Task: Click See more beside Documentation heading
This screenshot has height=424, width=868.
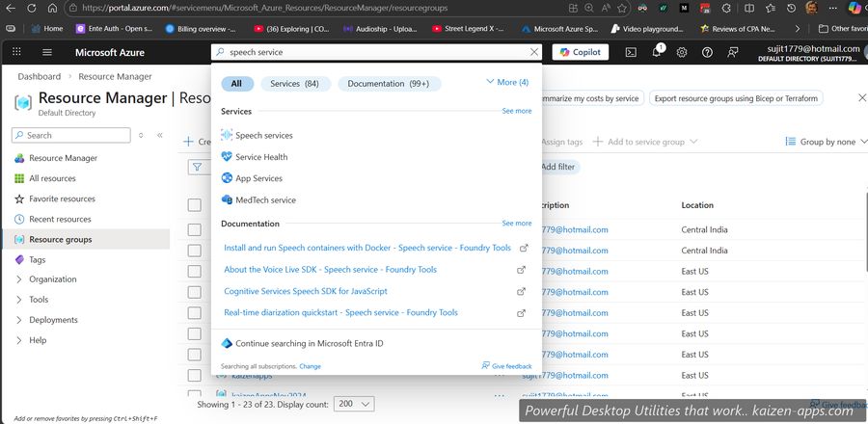Action: pos(517,224)
